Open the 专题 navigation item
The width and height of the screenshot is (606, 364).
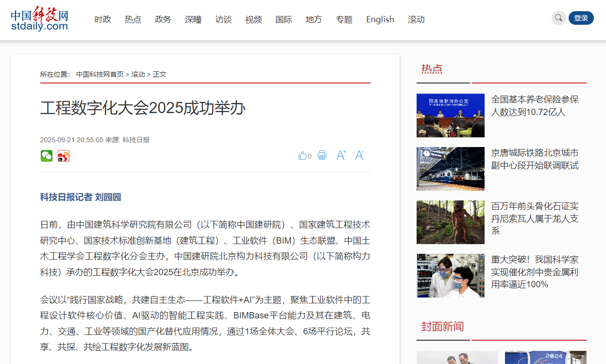tap(344, 19)
